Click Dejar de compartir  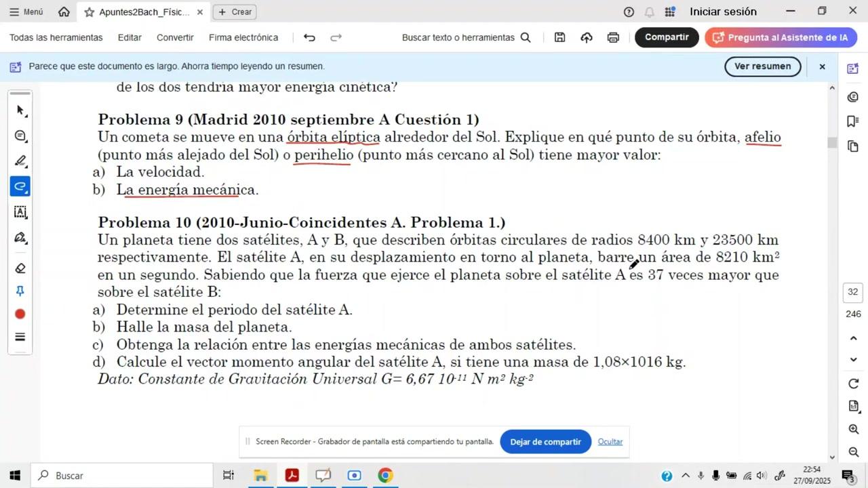coord(546,442)
